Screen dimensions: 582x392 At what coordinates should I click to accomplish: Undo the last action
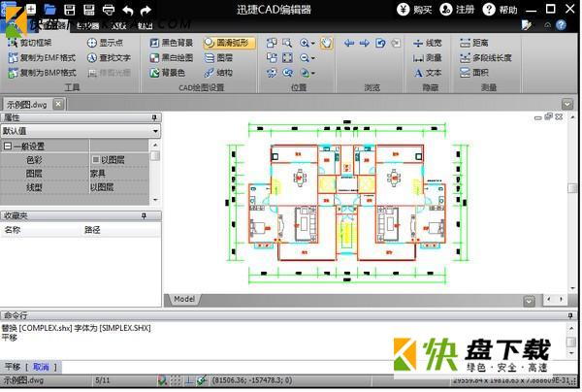tap(128, 10)
